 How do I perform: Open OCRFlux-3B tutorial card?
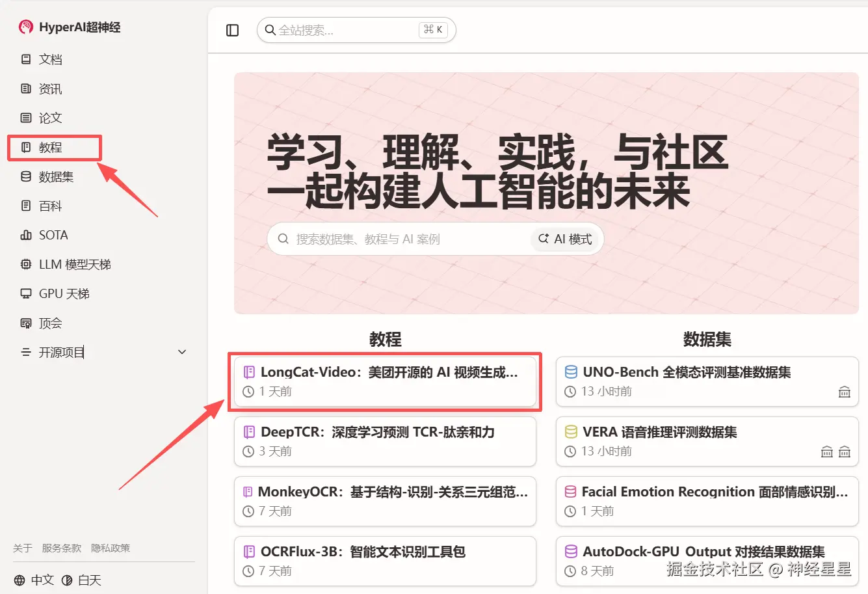point(385,561)
